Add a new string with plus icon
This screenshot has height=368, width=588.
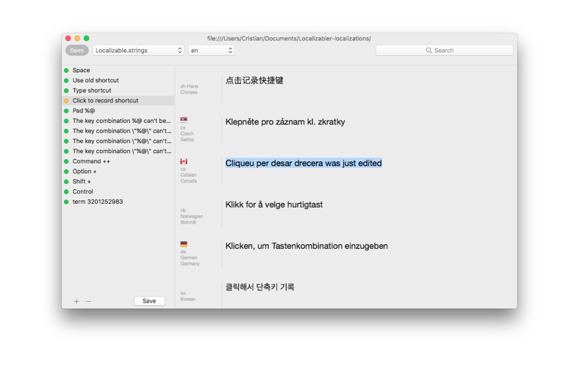pos(76,302)
